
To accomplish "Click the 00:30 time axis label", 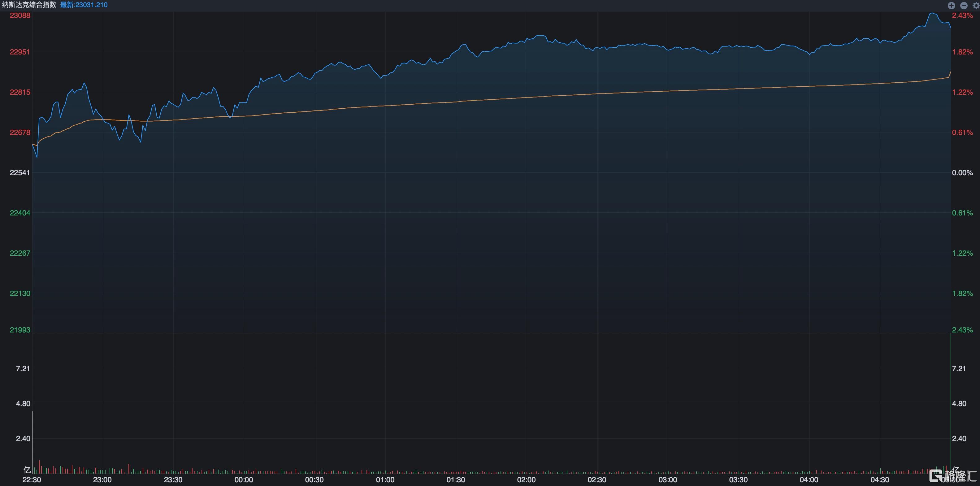I will coord(314,480).
